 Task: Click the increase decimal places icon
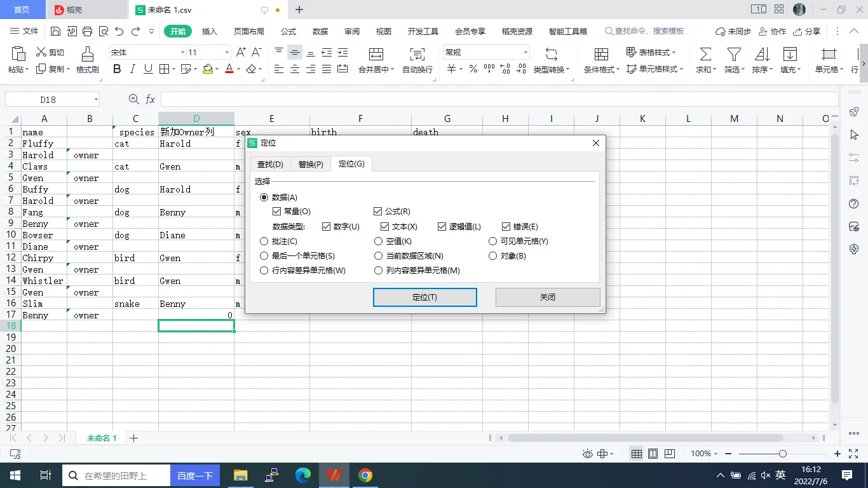[x=505, y=69]
